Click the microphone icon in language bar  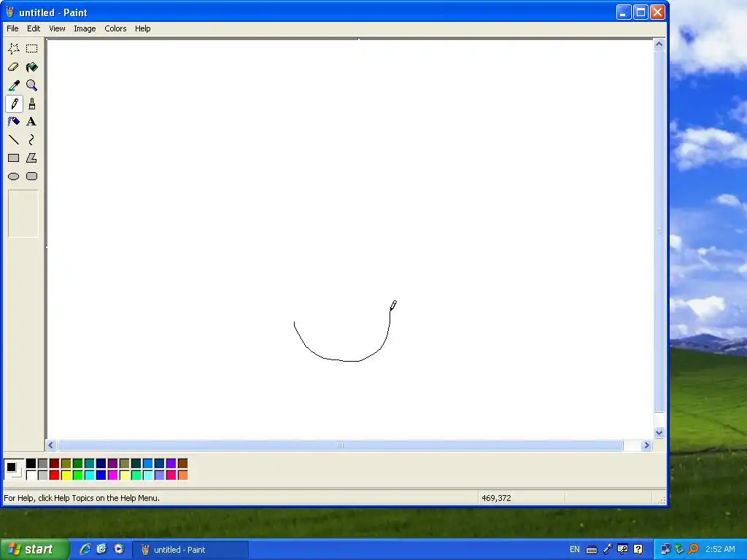pyautogui.click(x=608, y=550)
